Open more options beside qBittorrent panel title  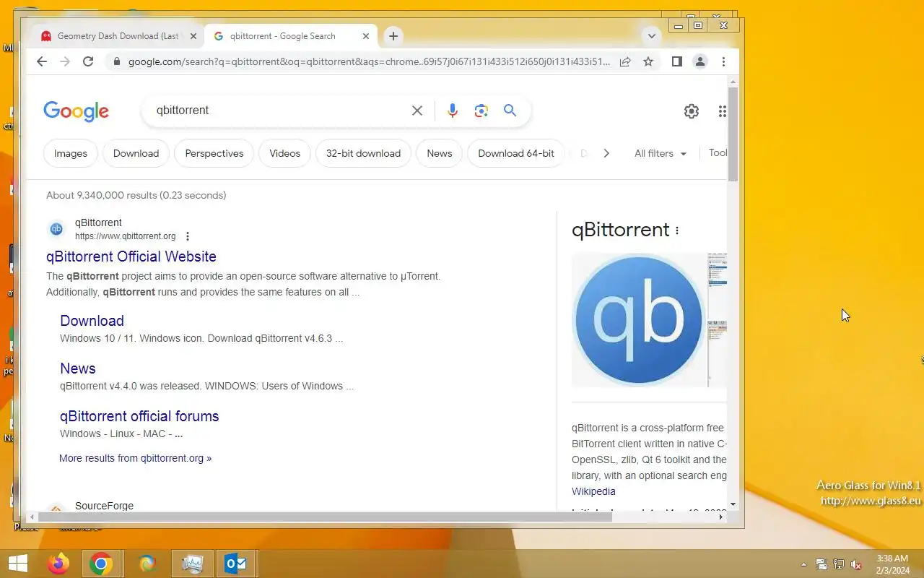pos(677,230)
